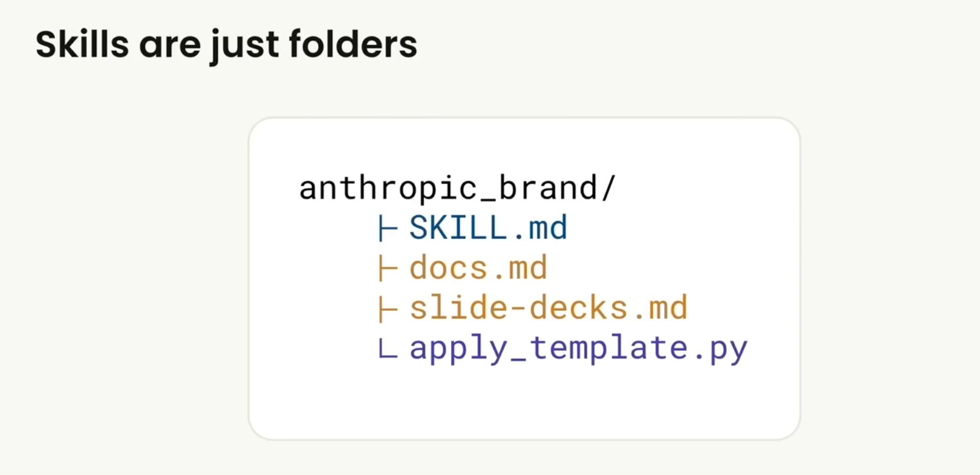Open the SKILL.md file
The height and width of the screenshot is (475, 980).
(488, 228)
